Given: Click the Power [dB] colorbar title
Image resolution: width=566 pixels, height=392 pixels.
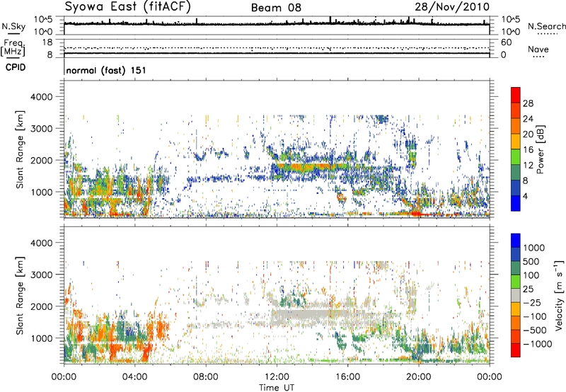Looking at the screenshot, I should [x=540, y=149].
